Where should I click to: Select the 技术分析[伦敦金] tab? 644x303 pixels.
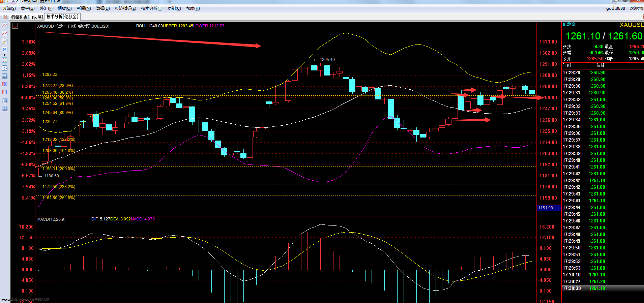pos(62,17)
